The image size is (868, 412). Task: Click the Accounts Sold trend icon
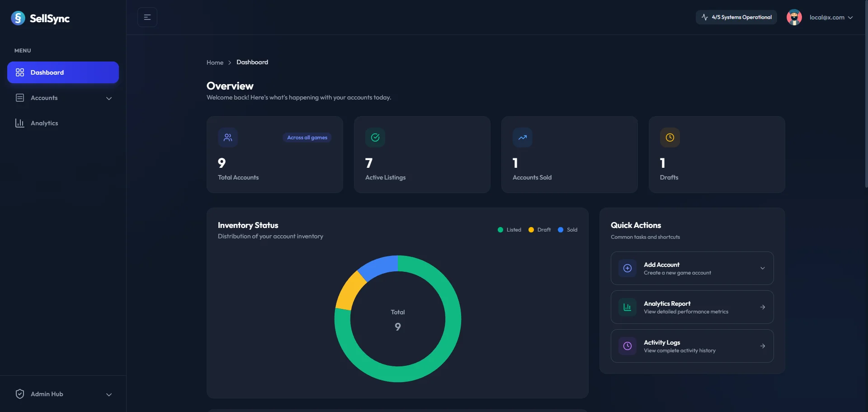[x=522, y=137]
